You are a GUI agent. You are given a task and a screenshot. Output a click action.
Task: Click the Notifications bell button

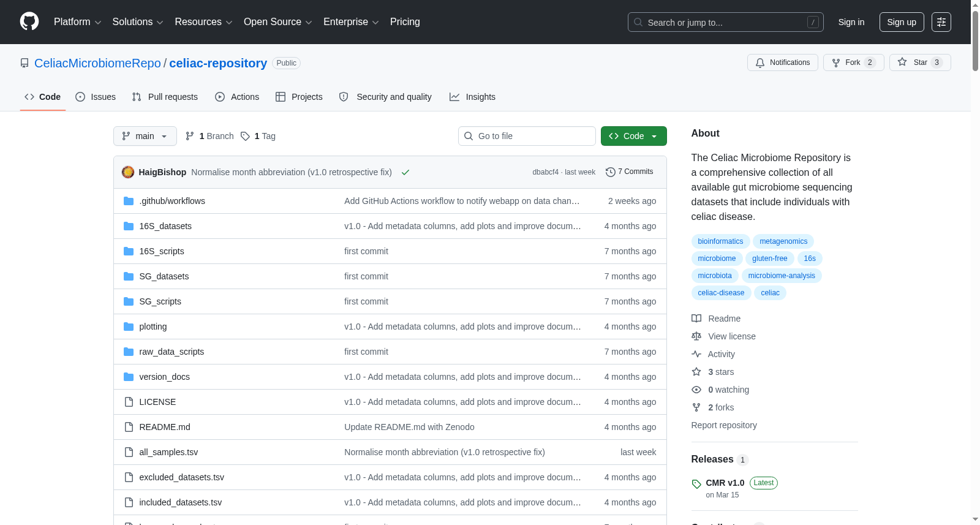coord(783,62)
